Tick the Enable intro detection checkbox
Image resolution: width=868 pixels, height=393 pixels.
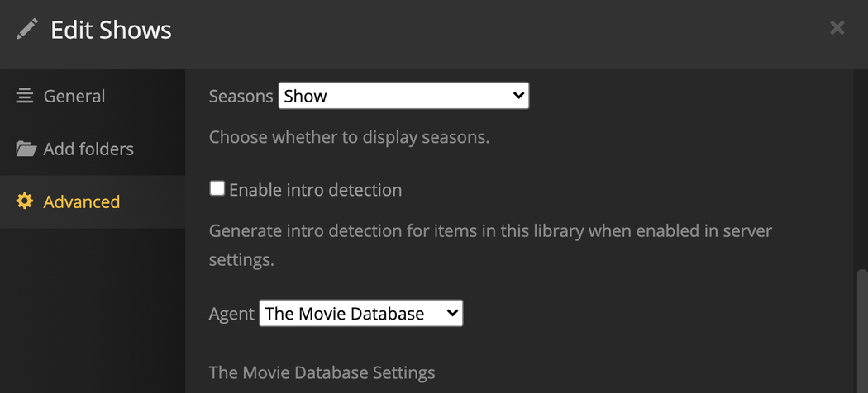point(217,188)
